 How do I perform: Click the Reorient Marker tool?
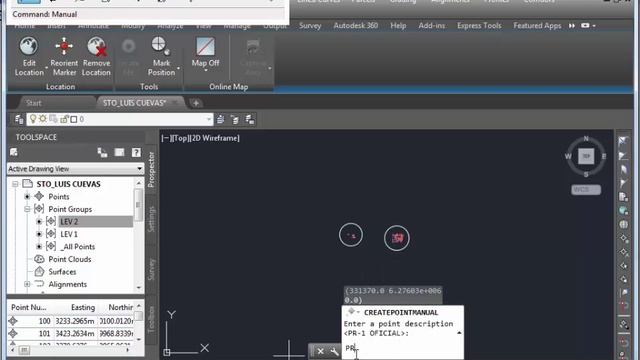click(x=64, y=46)
